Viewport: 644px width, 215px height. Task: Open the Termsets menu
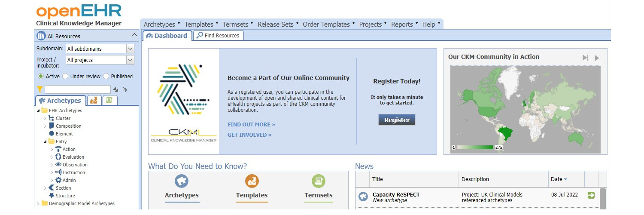(x=238, y=25)
